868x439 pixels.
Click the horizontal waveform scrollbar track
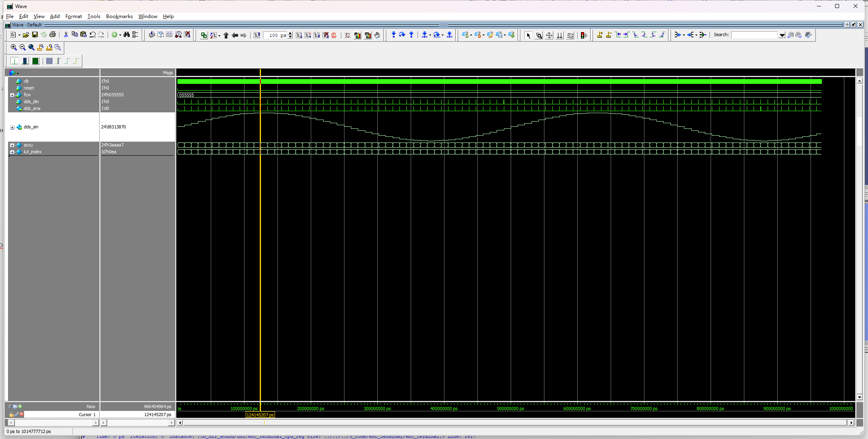(x=514, y=423)
